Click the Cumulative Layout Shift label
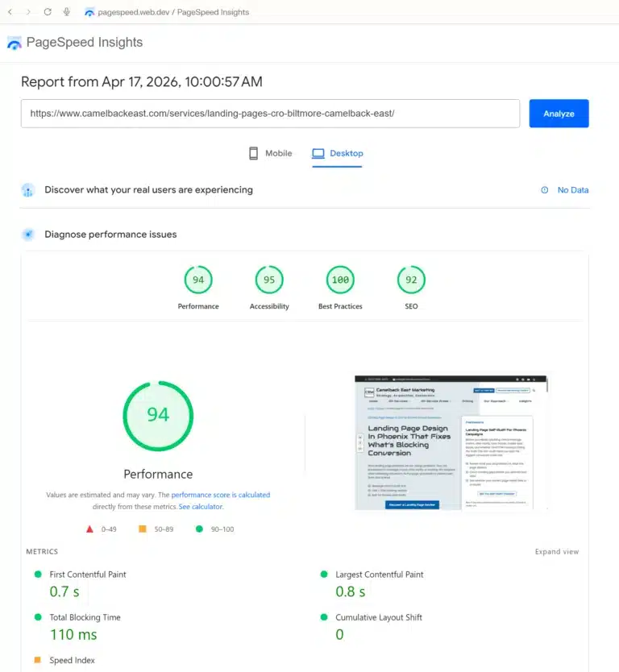The image size is (619, 672). (x=379, y=617)
